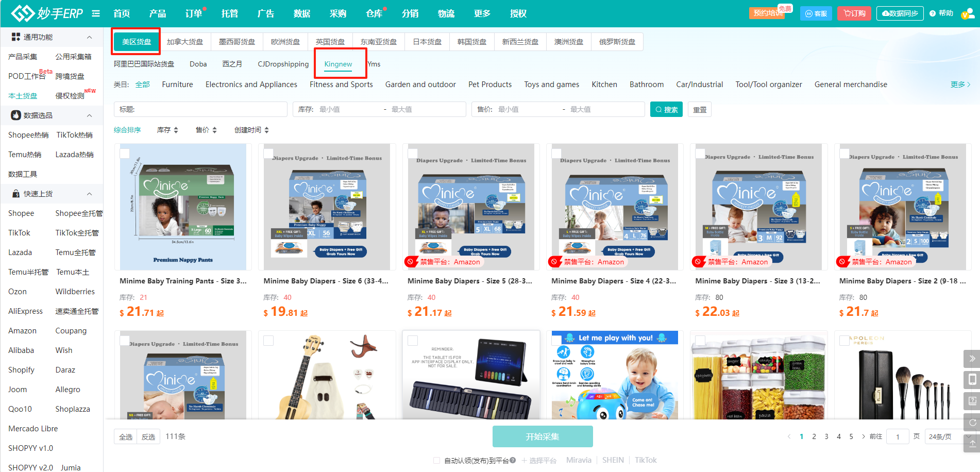The image size is (980, 472).
Task: Click the 快速上货 bag icon
Action: tap(16, 194)
